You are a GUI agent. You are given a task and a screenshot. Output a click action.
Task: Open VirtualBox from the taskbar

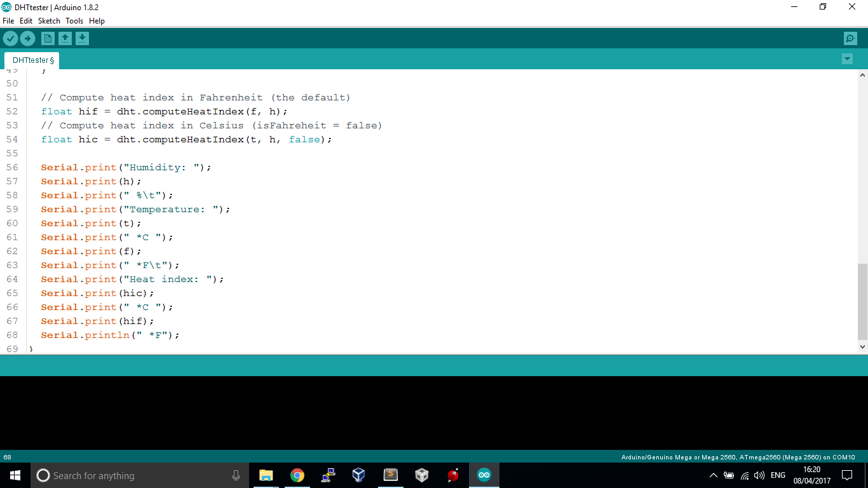359,475
